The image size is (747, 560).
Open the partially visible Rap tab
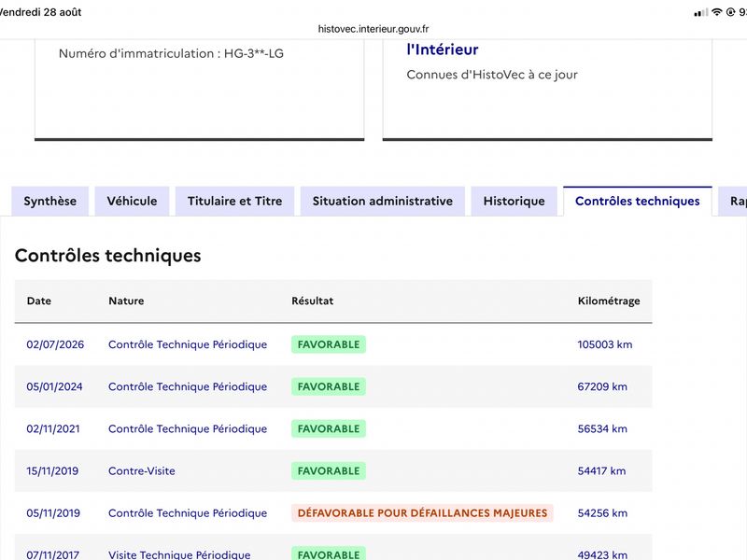point(734,201)
